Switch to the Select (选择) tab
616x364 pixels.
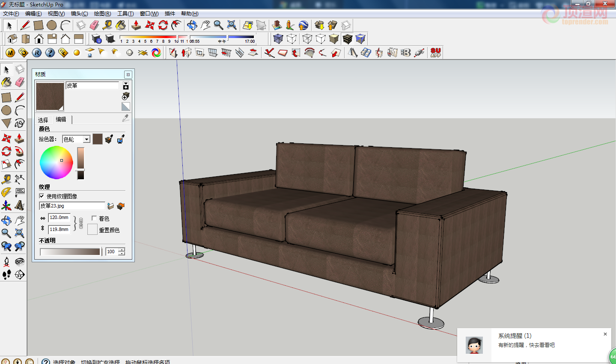[x=43, y=120]
